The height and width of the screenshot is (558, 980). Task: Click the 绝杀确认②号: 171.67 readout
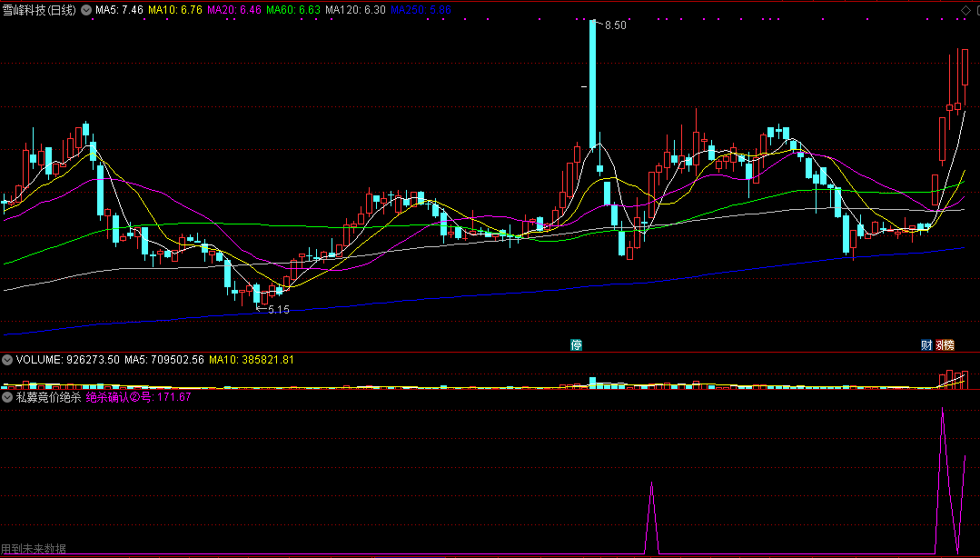click(138, 396)
